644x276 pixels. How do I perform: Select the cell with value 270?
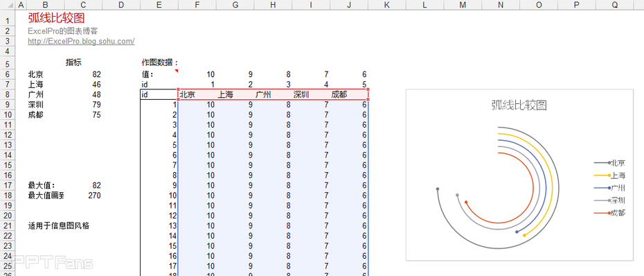[83, 196]
